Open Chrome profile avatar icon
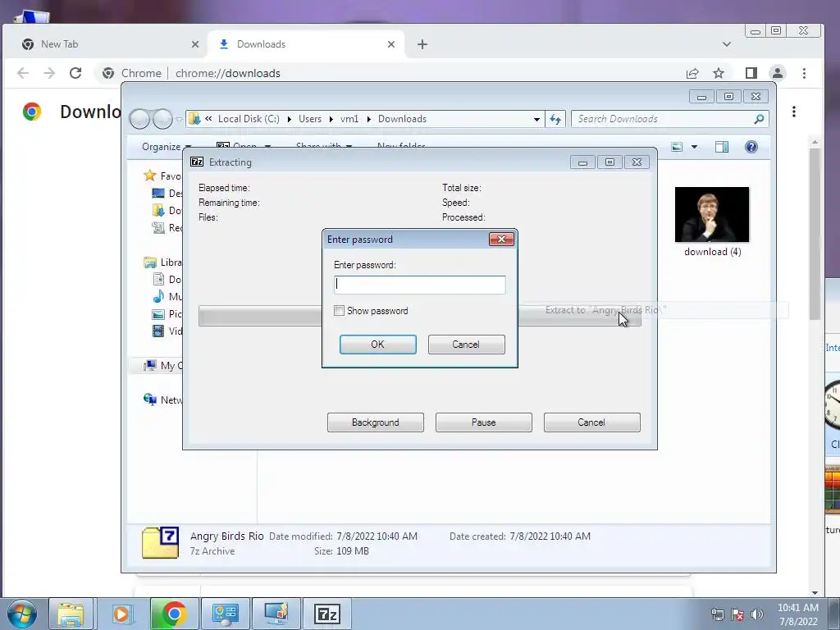 tap(778, 73)
